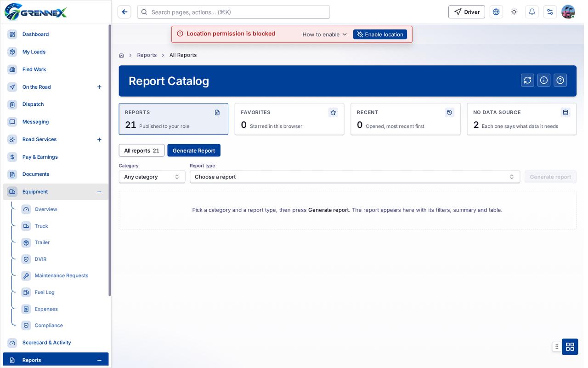Open the Choose a report dropdown
Viewport: 588px width, 368px height.
[355, 177]
